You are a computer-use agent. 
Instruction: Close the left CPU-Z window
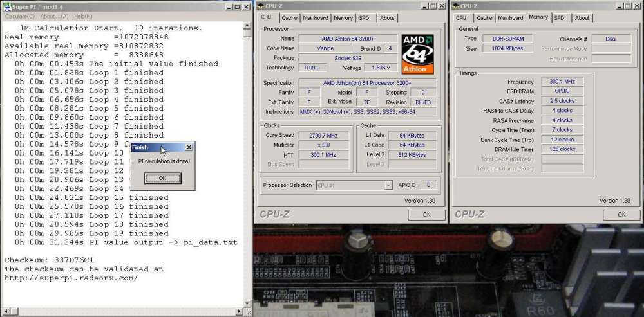442,6
